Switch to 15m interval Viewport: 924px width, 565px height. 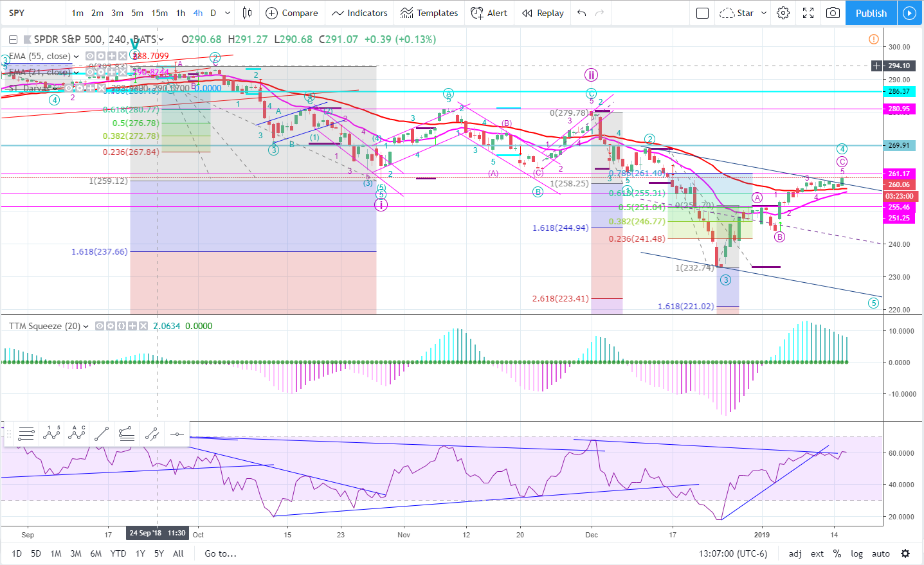click(159, 13)
